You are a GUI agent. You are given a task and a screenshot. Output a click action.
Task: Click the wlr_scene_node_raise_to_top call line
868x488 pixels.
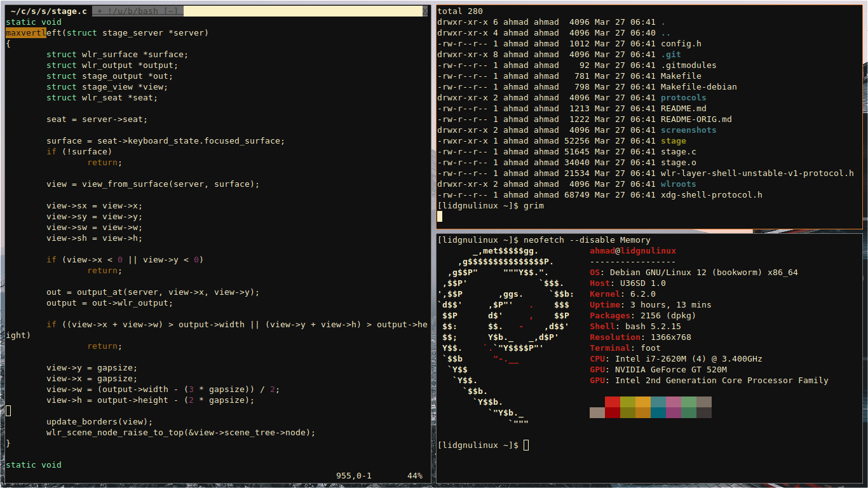(x=181, y=432)
